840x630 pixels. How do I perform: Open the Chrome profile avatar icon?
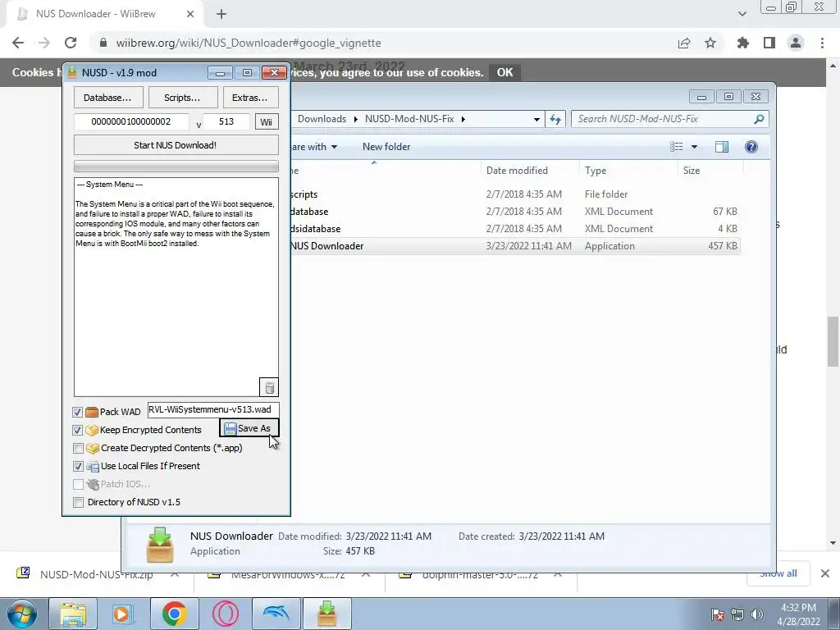(x=796, y=43)
